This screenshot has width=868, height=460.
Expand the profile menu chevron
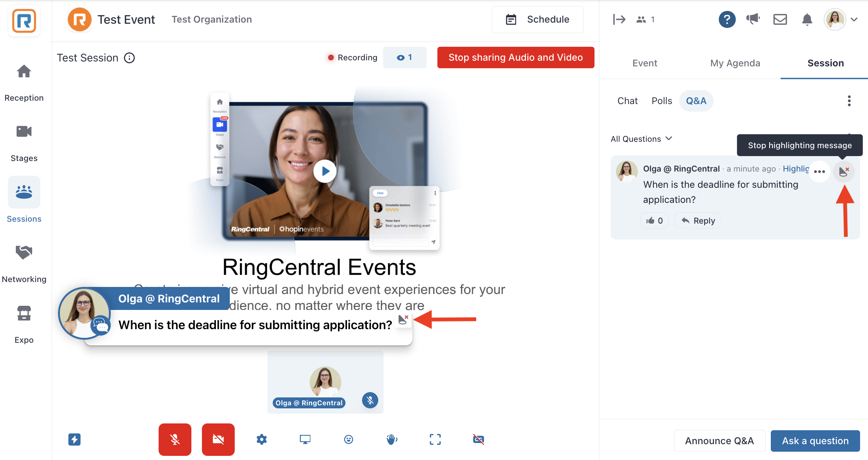(854, 20)
